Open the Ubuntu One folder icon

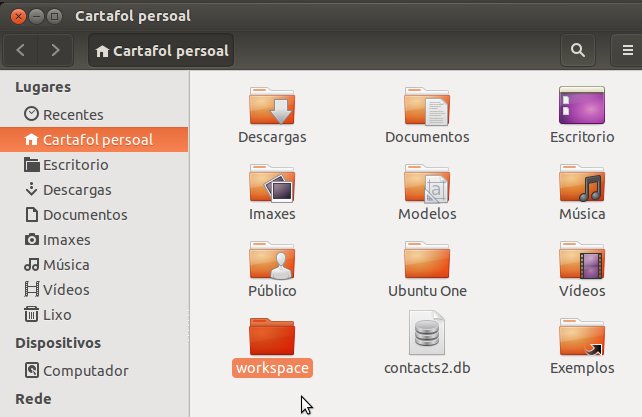click(x=427, y=260)
